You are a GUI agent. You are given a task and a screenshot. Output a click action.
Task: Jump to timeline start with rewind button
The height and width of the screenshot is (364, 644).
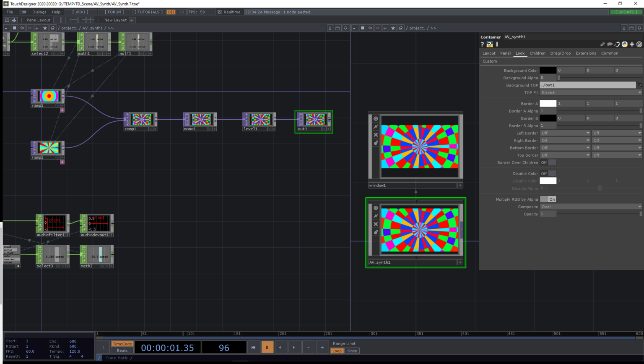pos(253,347)
